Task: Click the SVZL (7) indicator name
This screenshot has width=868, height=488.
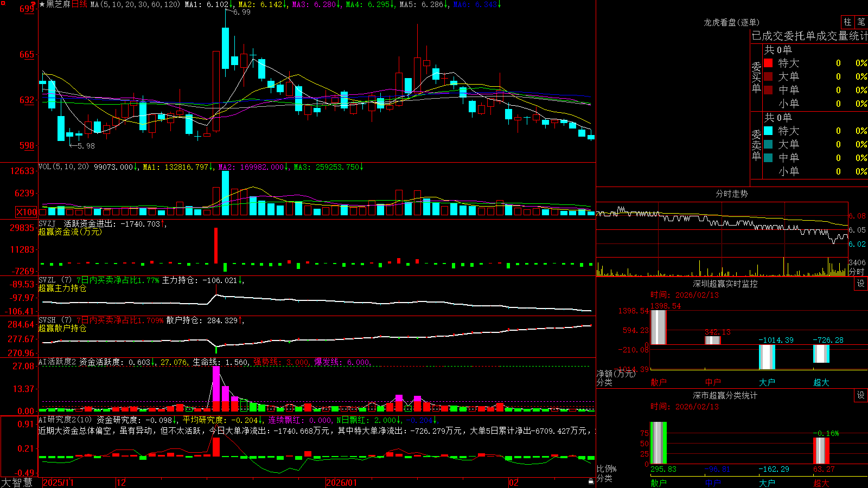Action: tap(55, 280)
